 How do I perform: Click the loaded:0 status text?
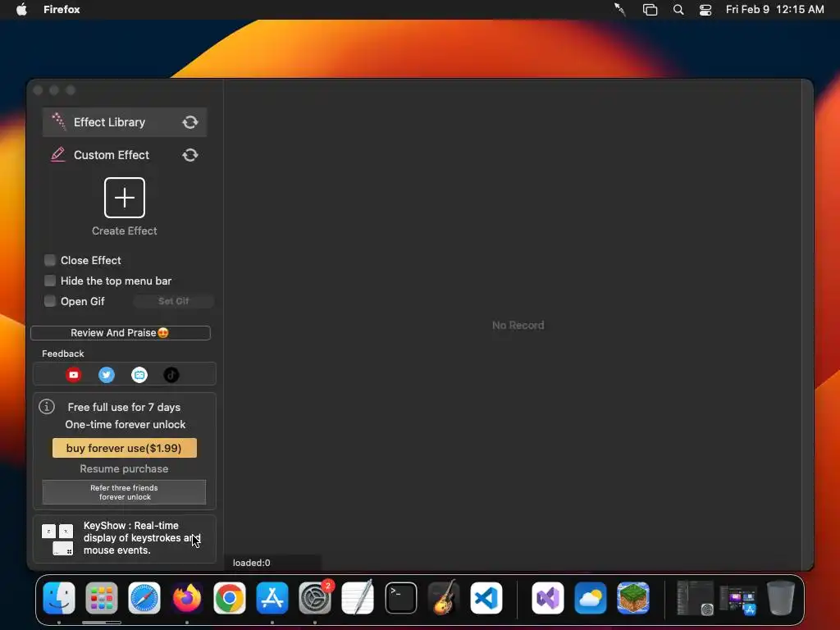(251, 563)
